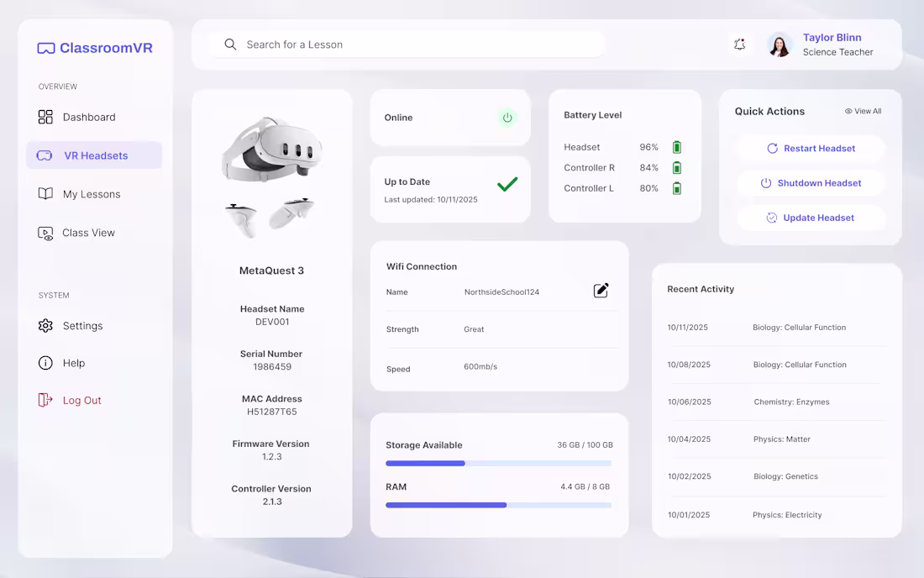Click the MAC address H51287T65

click(272, 412)
